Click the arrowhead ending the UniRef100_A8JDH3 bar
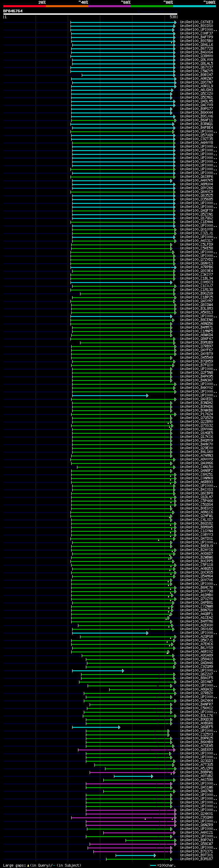The width and height of the screenshot is (219, 868). [x=172, y=90]
